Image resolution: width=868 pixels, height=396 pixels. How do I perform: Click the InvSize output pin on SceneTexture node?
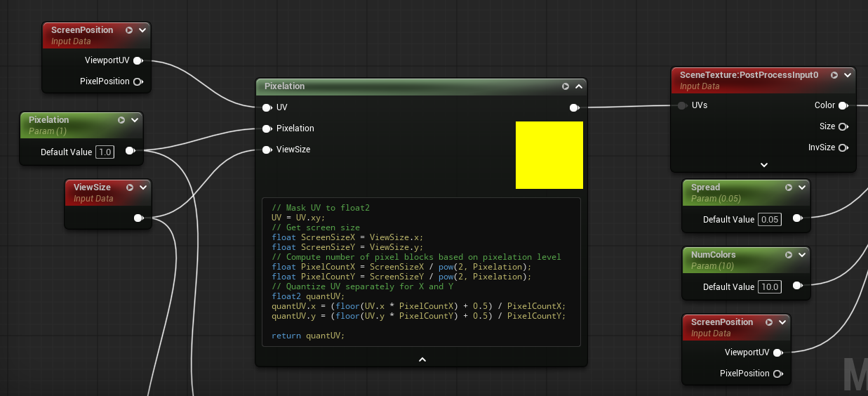pyautogui.click(x=843, y=147)
